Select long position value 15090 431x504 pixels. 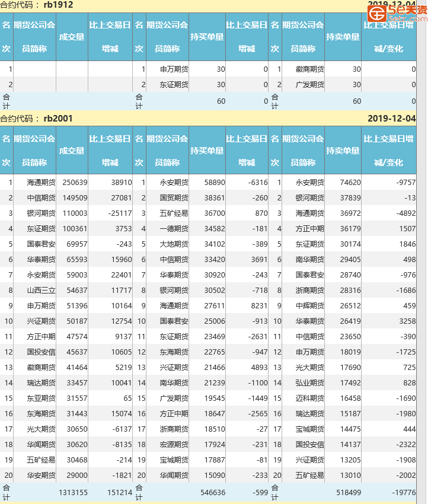click(x=215, y=476)
